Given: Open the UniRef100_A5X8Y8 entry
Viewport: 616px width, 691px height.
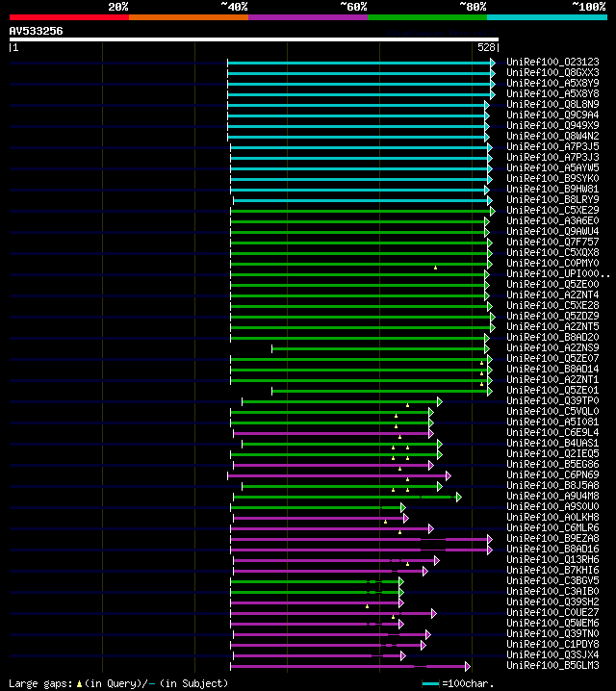Looking at the screenshot, I should [x=552, y=93].
